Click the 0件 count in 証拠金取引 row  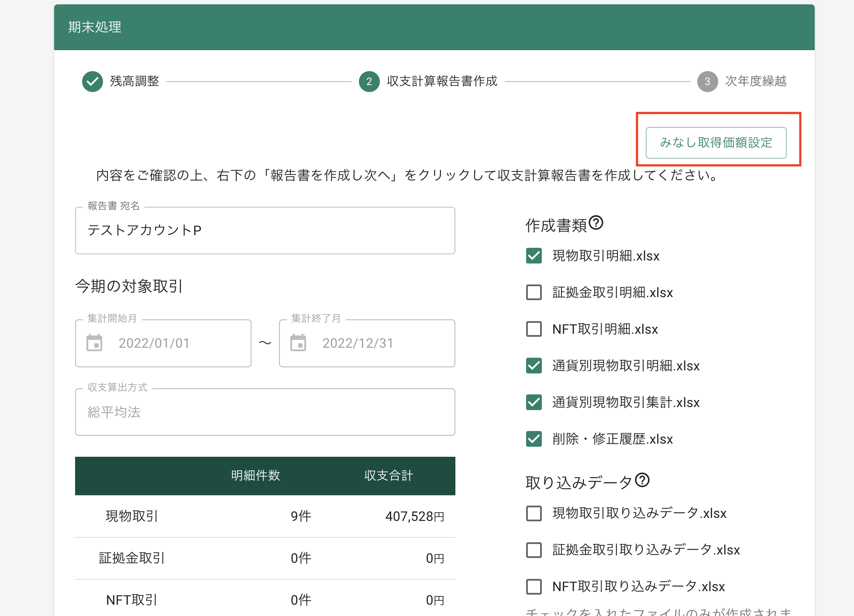(301, 558)
